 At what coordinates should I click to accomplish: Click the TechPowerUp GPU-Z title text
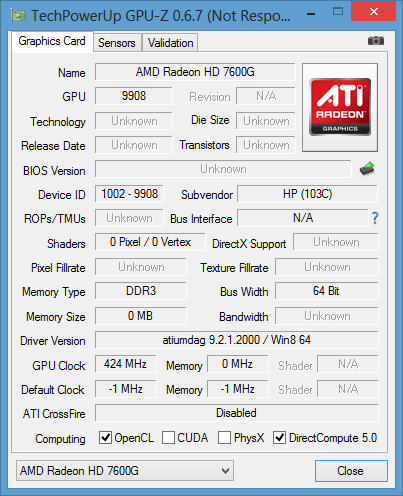click(160, 16)
